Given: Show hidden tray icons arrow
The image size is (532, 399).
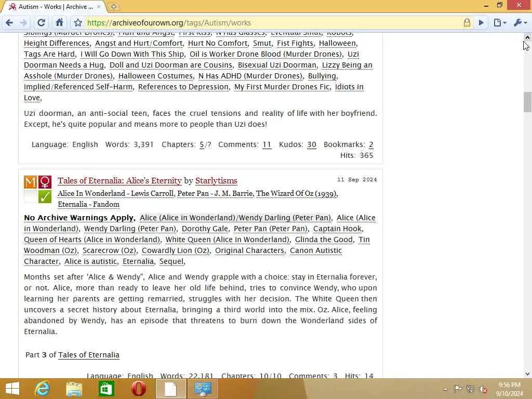Looking at the screenshot, I should [445, 389].
